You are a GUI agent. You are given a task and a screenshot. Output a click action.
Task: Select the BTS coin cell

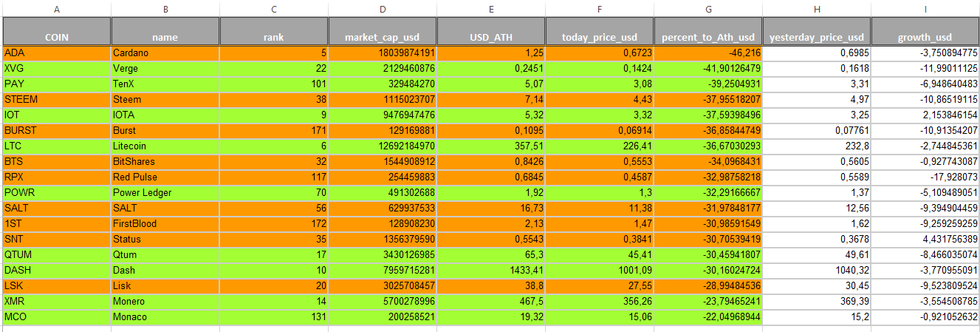pyautogui.click(x=57, y=162)
